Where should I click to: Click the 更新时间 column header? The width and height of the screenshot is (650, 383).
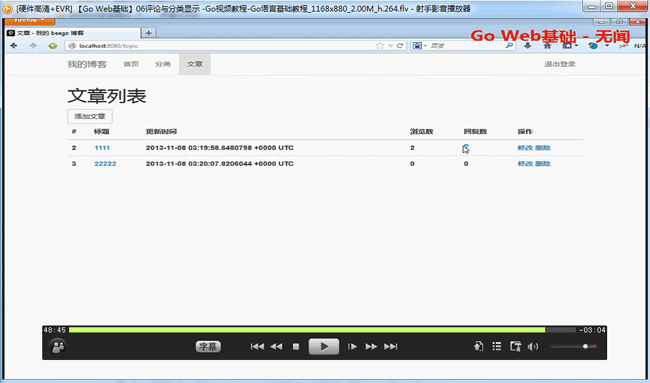click(x=161, y=131)
